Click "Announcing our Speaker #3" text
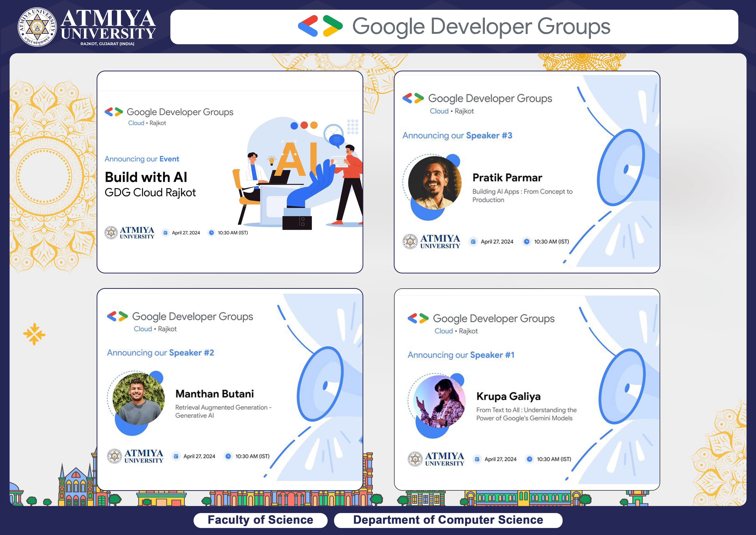756x535 pixels. [x=457, y=136]
